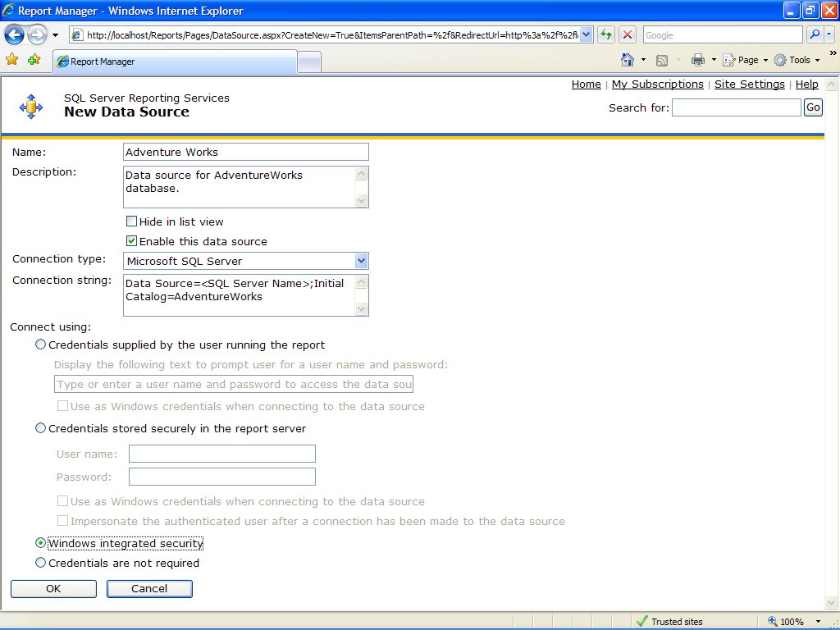Click the Refresh page icon
This screenshot has width=840, height=630.
tap(606, 35)
